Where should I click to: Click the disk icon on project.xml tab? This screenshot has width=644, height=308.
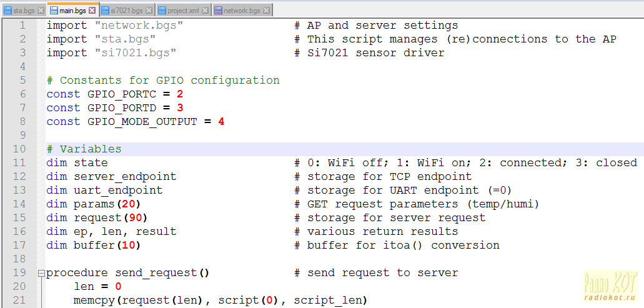tap(162, 11)
